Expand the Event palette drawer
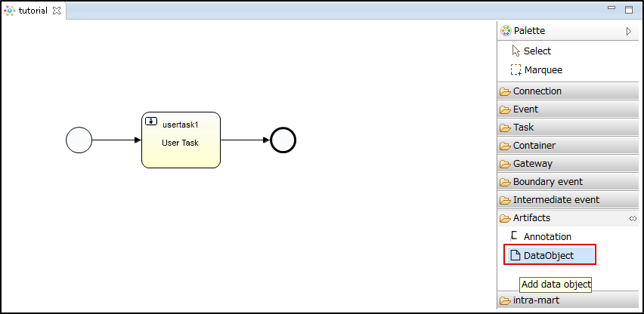Image resolution: width=644 pixels, height=314 pixels. (568, 109)
